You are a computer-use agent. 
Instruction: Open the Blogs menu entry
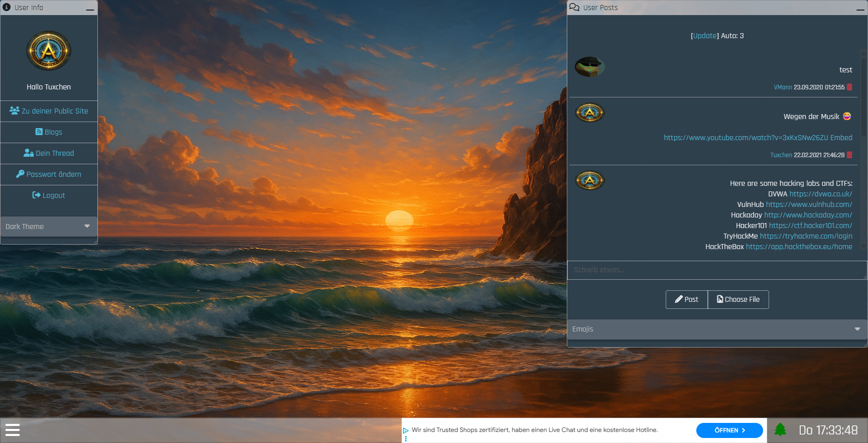tap(49, 132)
